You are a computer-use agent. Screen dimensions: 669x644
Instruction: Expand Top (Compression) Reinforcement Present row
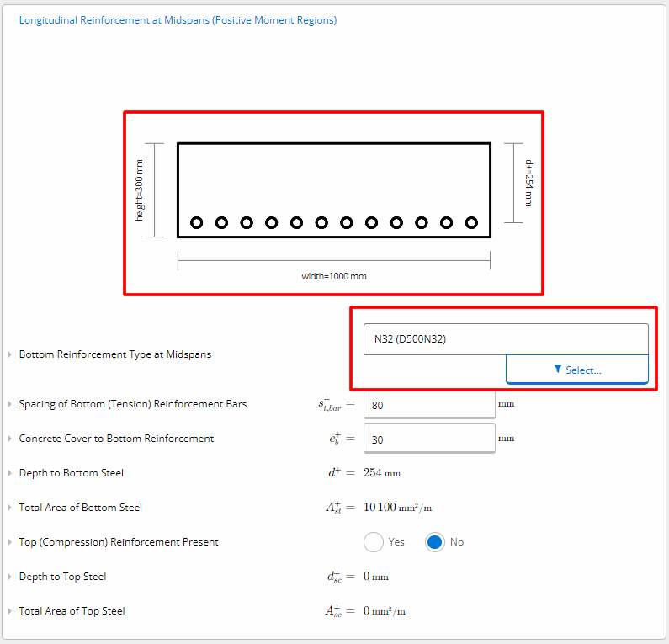[x=9, y=542]
